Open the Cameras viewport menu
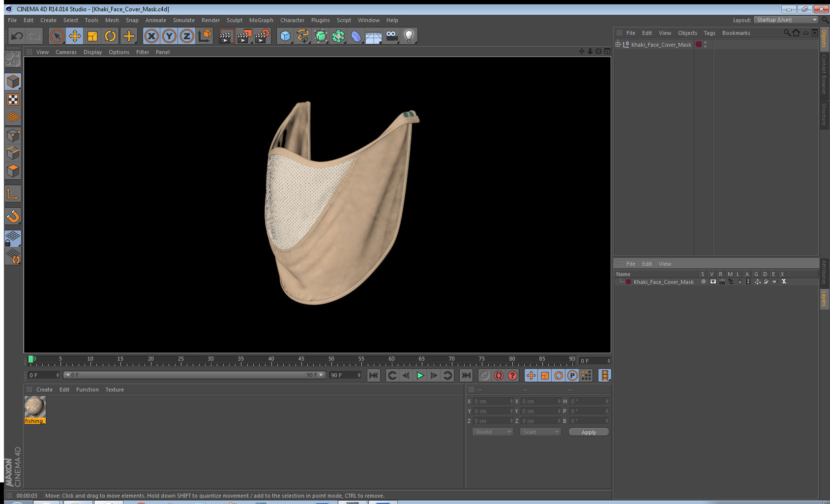The width and height of the screenshot is (830, 504). pyautogui.click(x=66, y=52)
